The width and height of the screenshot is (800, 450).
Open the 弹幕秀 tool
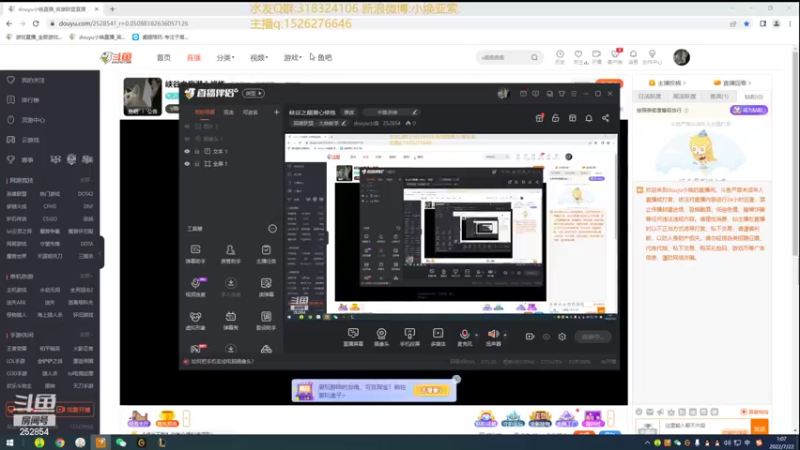click(x=231, y=321)
